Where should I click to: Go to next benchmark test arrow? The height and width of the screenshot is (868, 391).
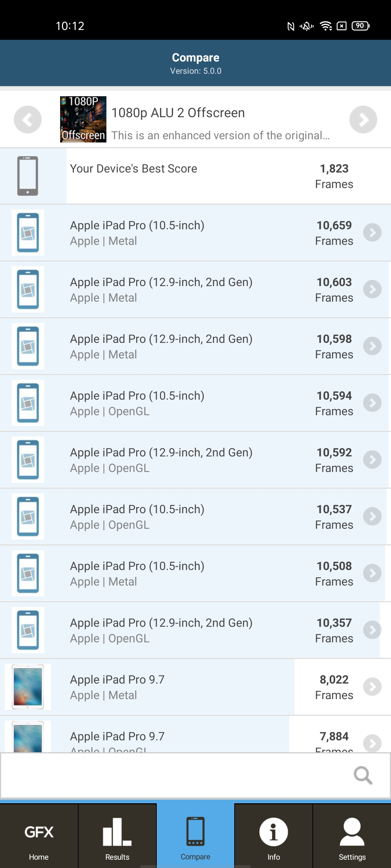tap(363, 119)
